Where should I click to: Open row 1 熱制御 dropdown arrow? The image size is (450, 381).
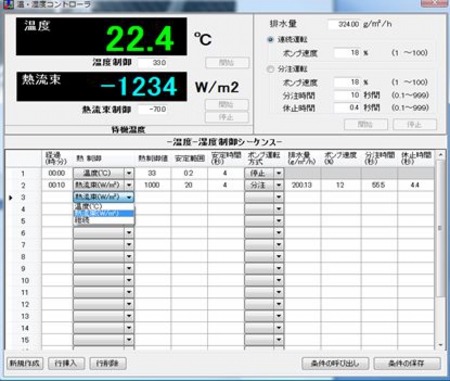[129, 173]
